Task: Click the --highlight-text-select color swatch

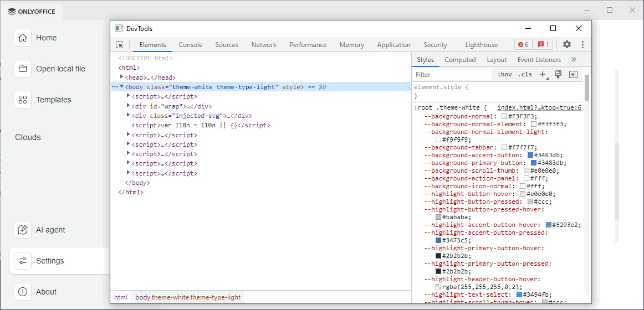Action: (519, 294)
